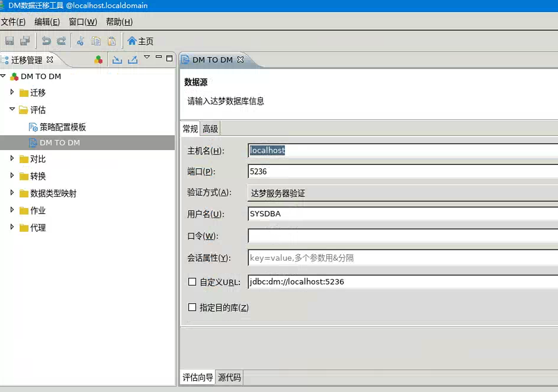This screenshot has width=558, height=392.
Task: Maximize the 迁移管理 panel
Action: tap(169, 58)
